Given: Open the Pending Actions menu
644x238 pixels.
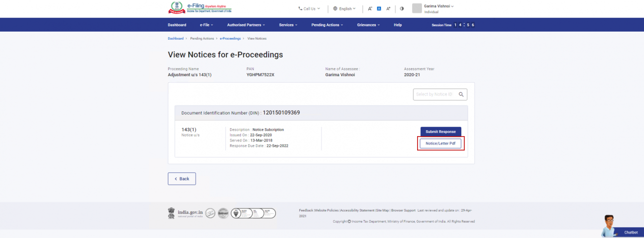Looking at the screenshot, I should (x=327, y=25).
